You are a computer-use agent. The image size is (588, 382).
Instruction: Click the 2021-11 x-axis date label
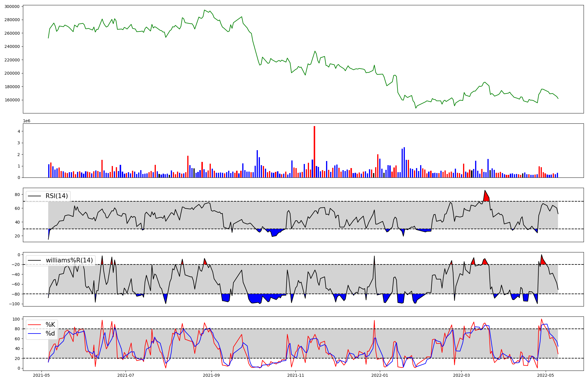point(295,375)
